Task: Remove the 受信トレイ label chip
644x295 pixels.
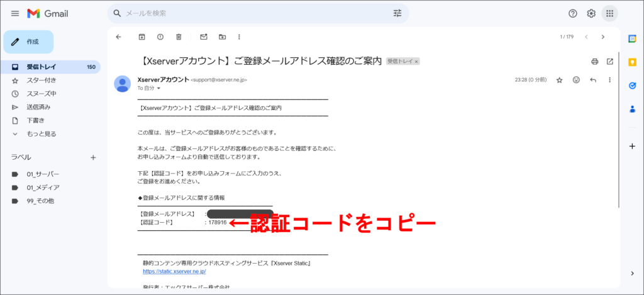Action: [x=416, y=62]
